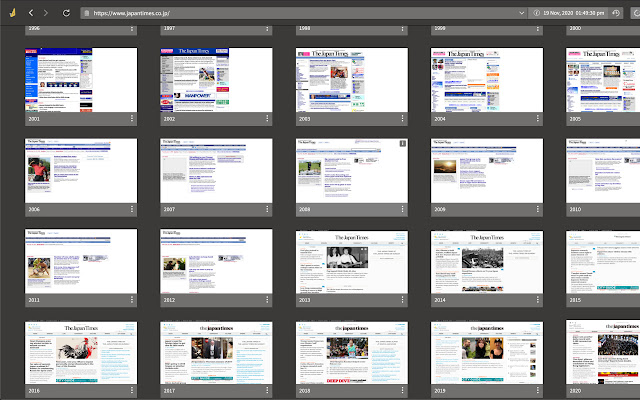
Task: View the 2011 archived page thumbnail
Action: pos(81,261)
